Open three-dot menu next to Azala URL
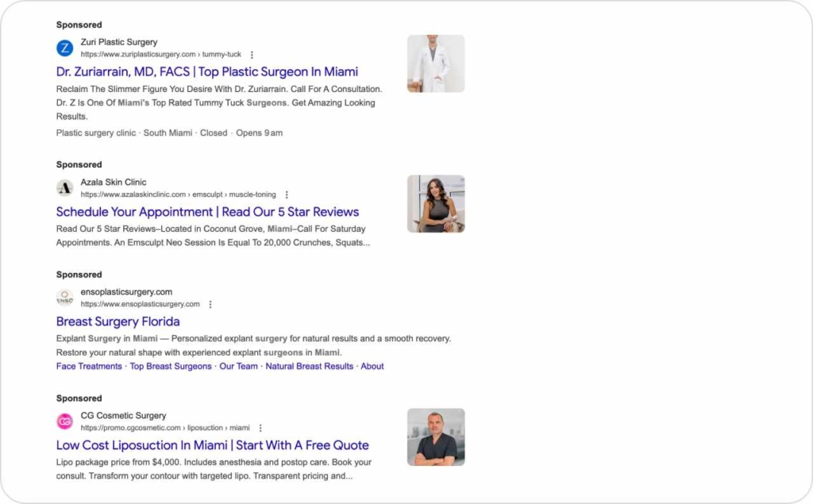 coord(287,194)
